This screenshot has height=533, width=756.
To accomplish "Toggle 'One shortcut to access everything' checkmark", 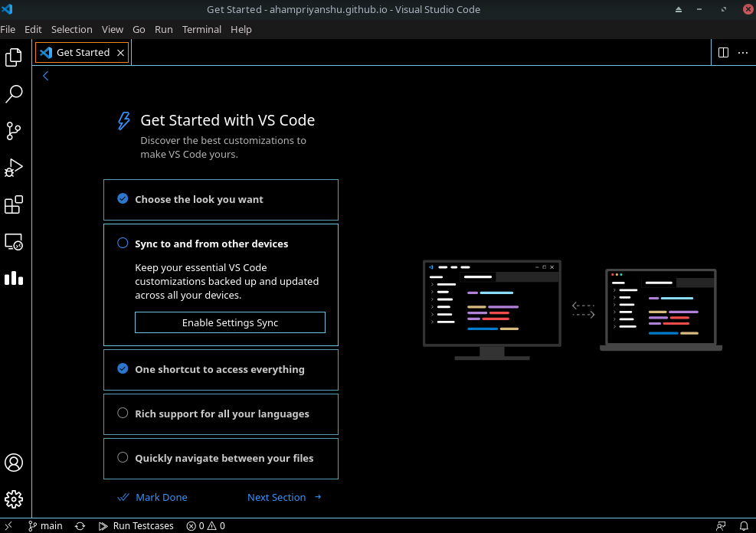I will [123, 368].
